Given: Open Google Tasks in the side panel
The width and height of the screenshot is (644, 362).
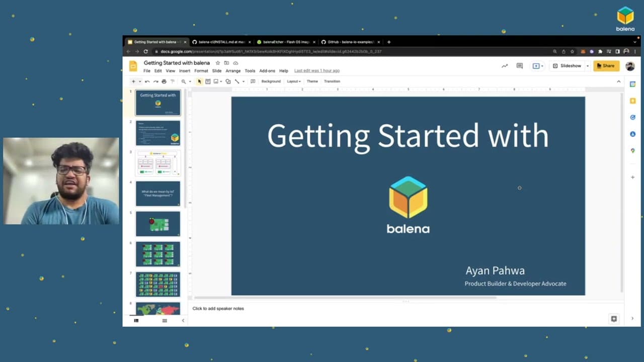Looking at the screenshot, I should (632, 118).
